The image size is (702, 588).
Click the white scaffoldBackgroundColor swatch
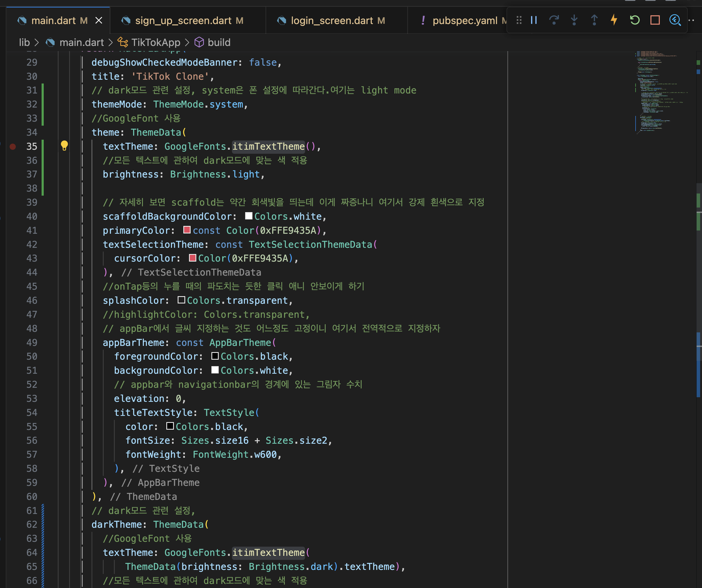coord(248,216)
